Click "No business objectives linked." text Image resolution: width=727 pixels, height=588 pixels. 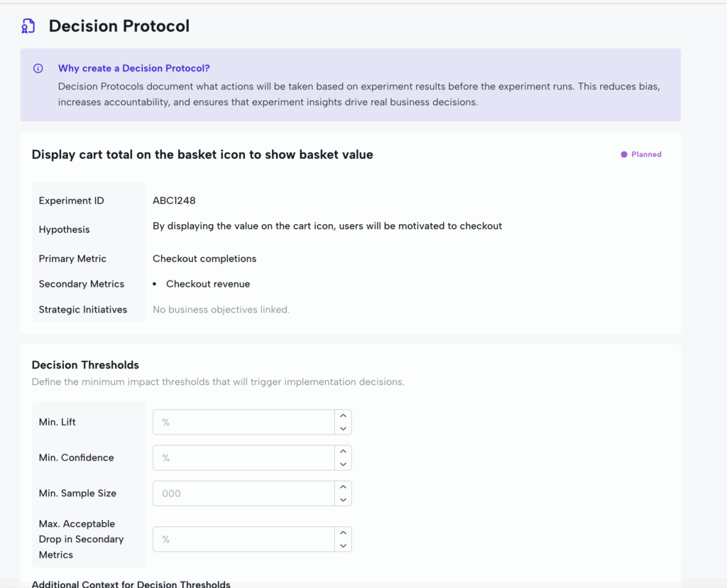click(x=221, y=310)
